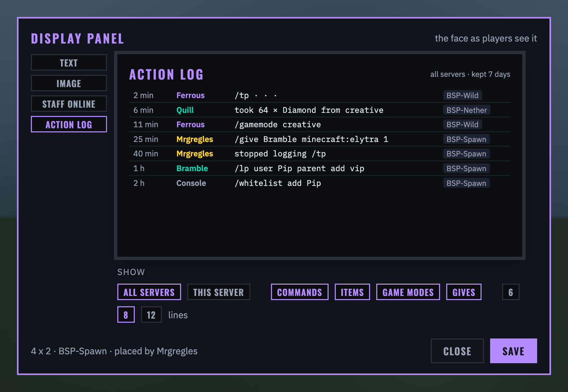Click Ferrous in the 2 min row
Viewport: 568px width, 392px height.
(x=190, y=95)
